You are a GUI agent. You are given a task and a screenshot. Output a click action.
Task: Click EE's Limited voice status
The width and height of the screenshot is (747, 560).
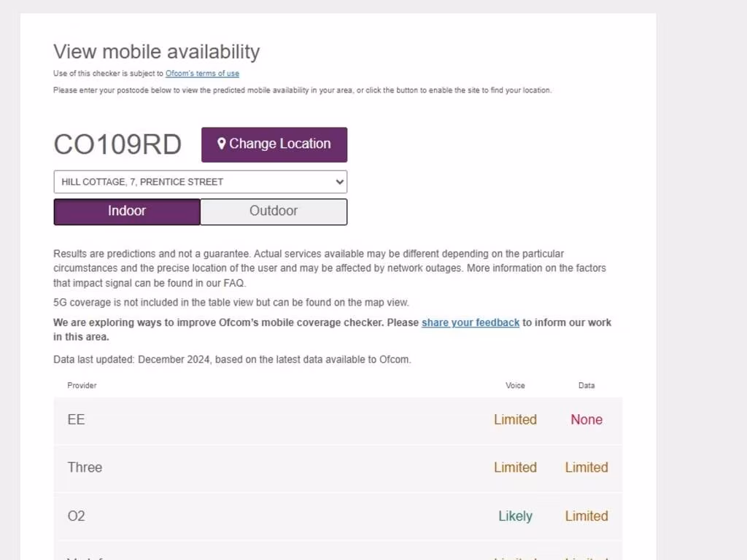(x=515, y=420)
